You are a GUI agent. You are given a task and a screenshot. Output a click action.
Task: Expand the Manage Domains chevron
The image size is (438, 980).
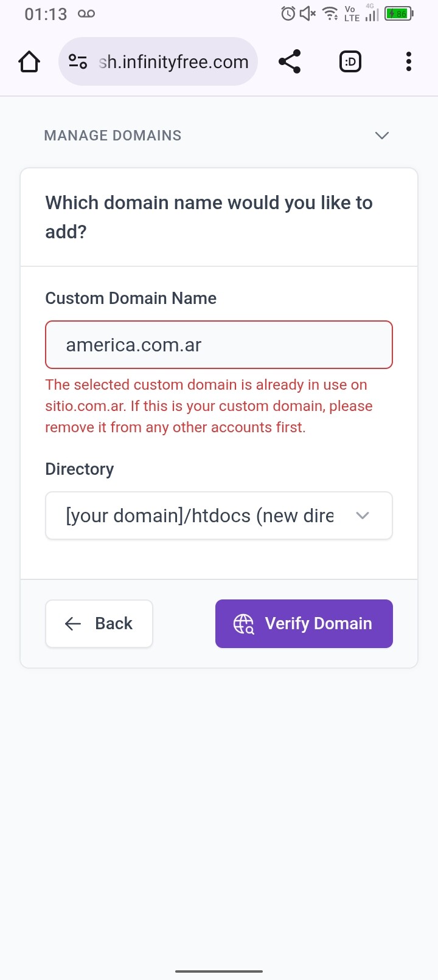(382, 136)
